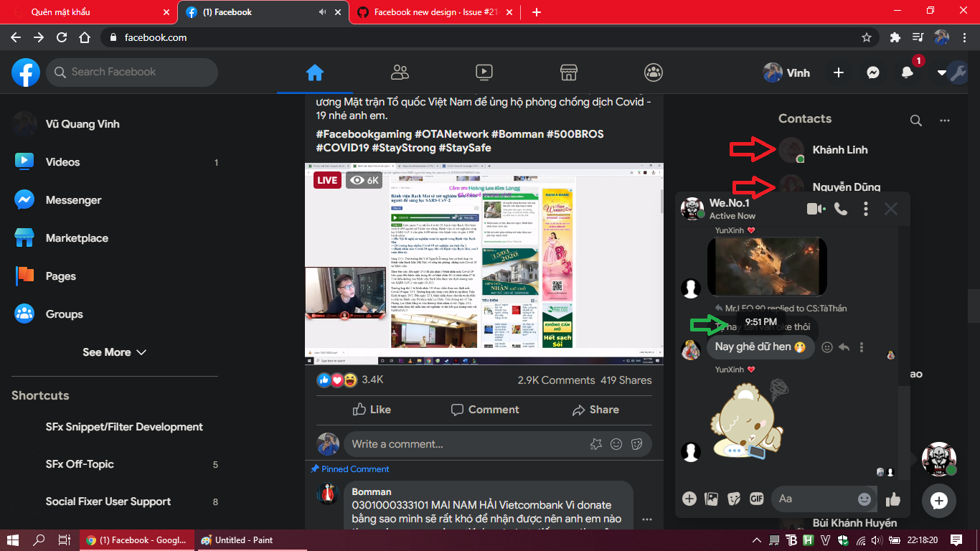The width and height of the screenshot is (980, 551).
Task: Attach a photo in the chat window
Action: click(x=712, y=498)
